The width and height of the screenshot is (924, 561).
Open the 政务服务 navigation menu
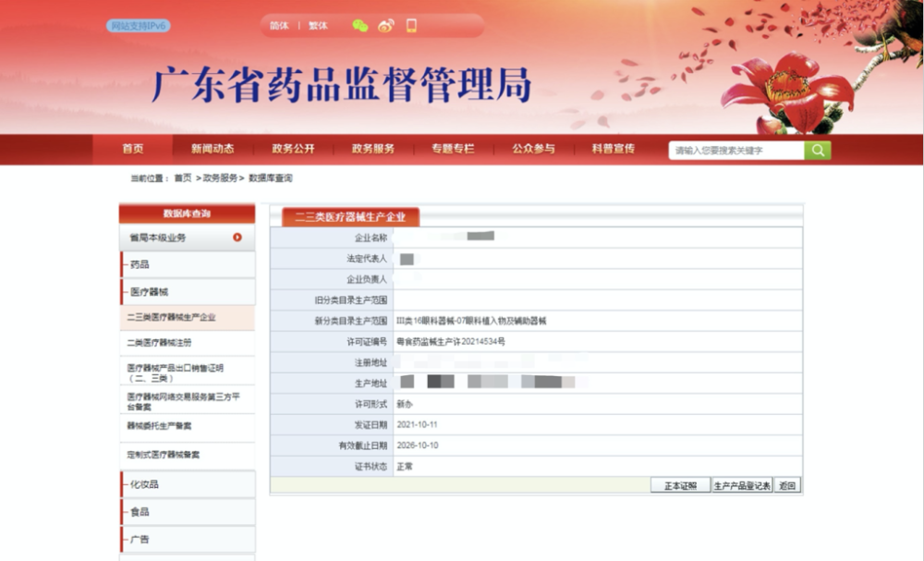point(372,149)
